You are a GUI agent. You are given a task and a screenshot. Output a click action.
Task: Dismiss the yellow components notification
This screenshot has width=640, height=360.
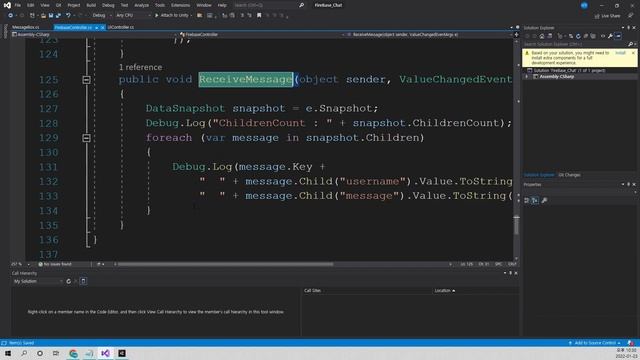tap(633, 53)
